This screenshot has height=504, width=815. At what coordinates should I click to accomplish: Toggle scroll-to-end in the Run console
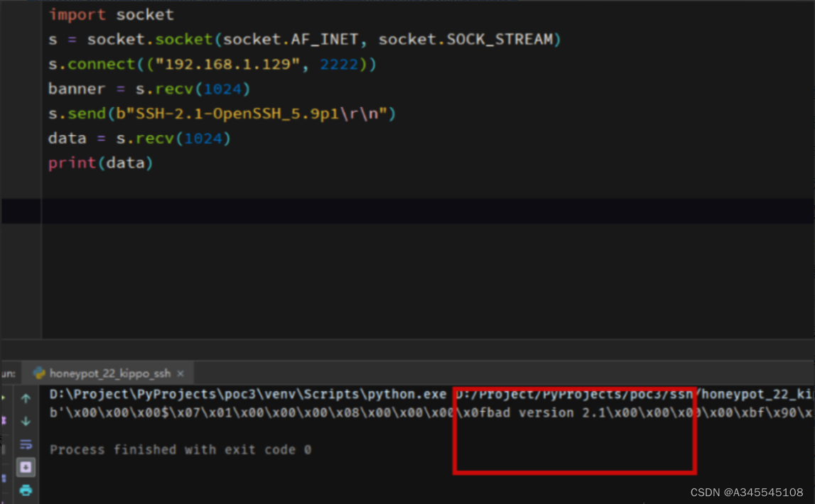(26, 467)
